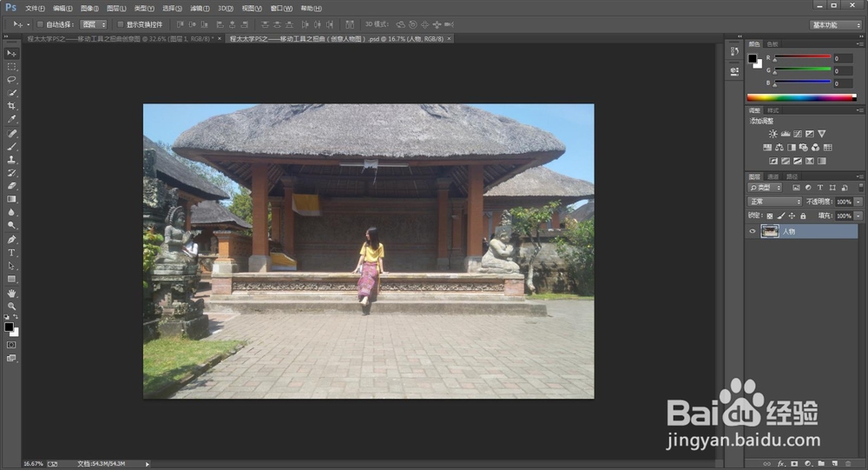Open the 文件 menu
The height and width of the screenshot is (470, 868).
point(35,9)
